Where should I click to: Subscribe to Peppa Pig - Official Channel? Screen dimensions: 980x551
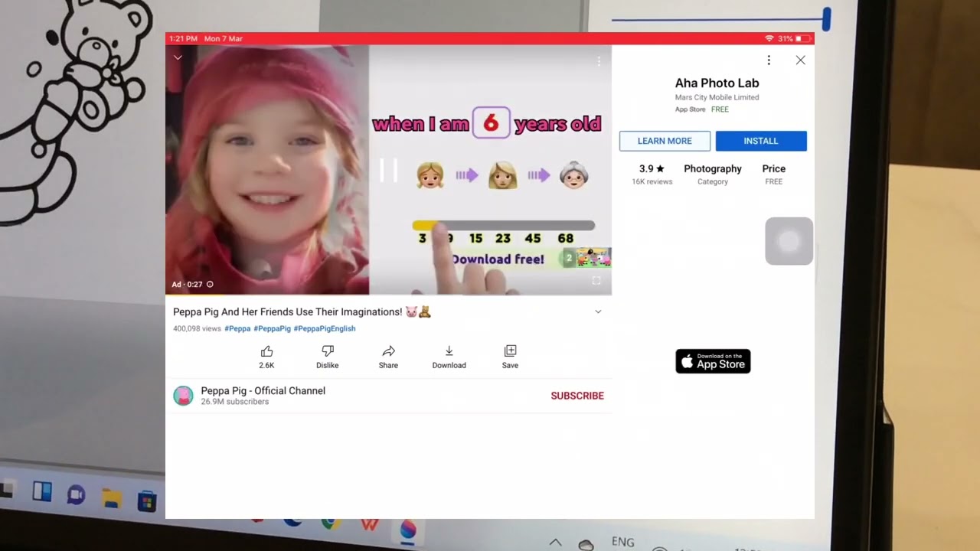[577, 396]
